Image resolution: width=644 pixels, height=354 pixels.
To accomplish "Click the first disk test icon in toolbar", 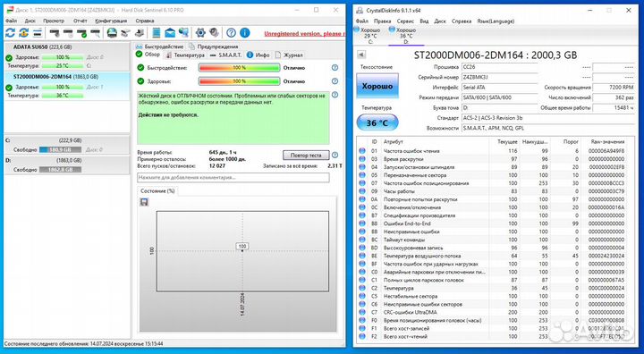I will [x=55, y=33].
